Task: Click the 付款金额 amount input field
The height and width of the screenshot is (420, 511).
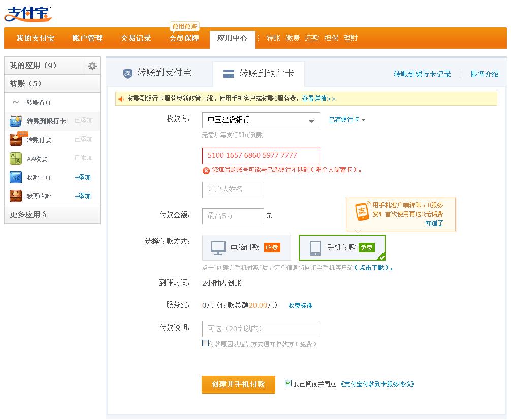Action: [233, 216]
